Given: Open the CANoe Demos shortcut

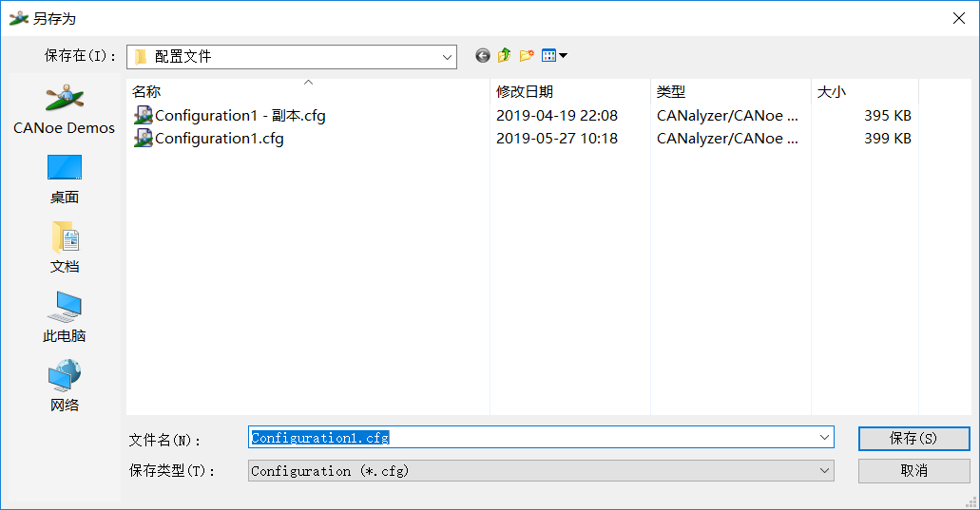Looking at the screenshot, I should click(x=64, y=110).
